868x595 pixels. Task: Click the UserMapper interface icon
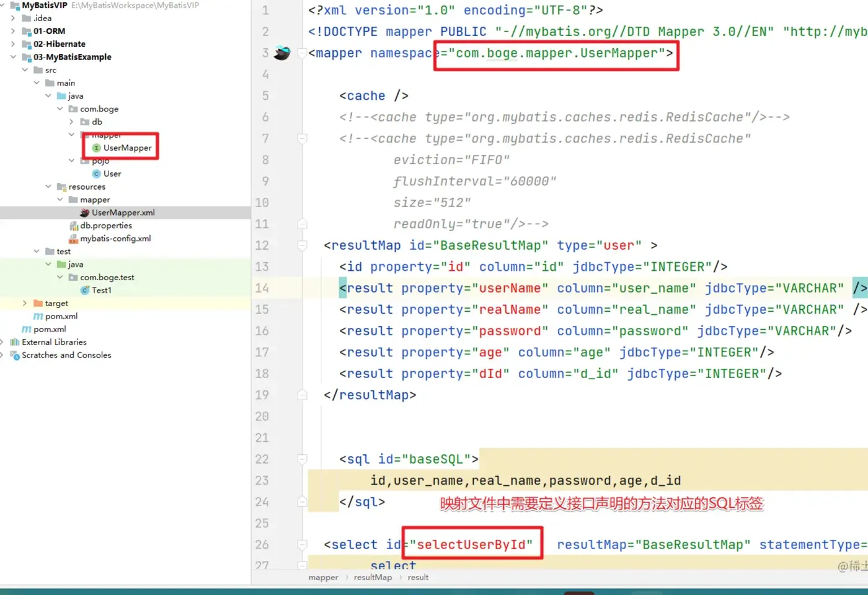click(x=97, y=148)
